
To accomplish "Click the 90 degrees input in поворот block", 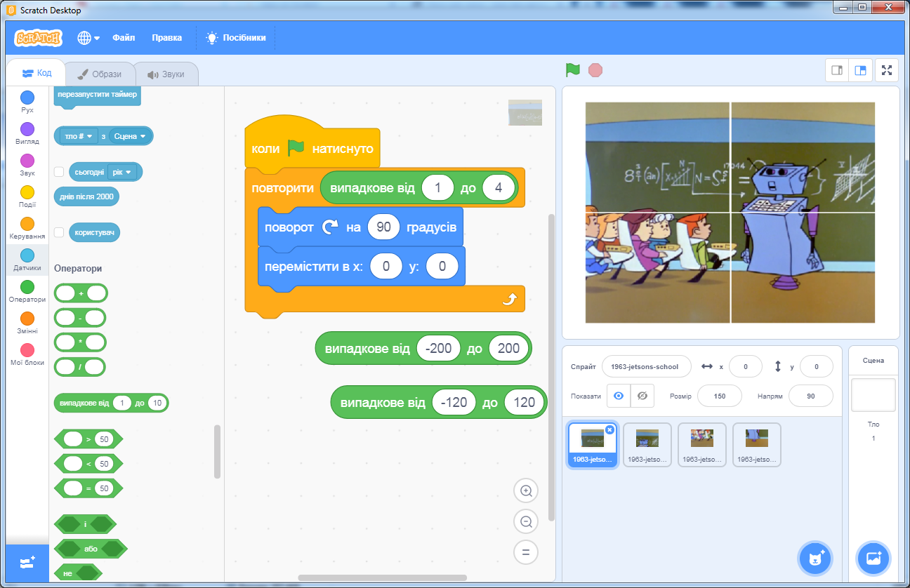I will point(383,227).
